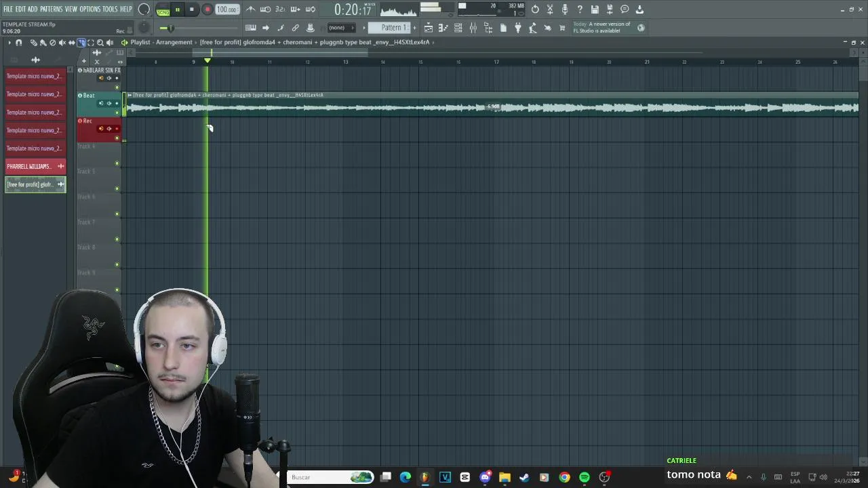Open the OPTIONS menu
This screenshot has width=868, height=488.
tap(90, 9)
